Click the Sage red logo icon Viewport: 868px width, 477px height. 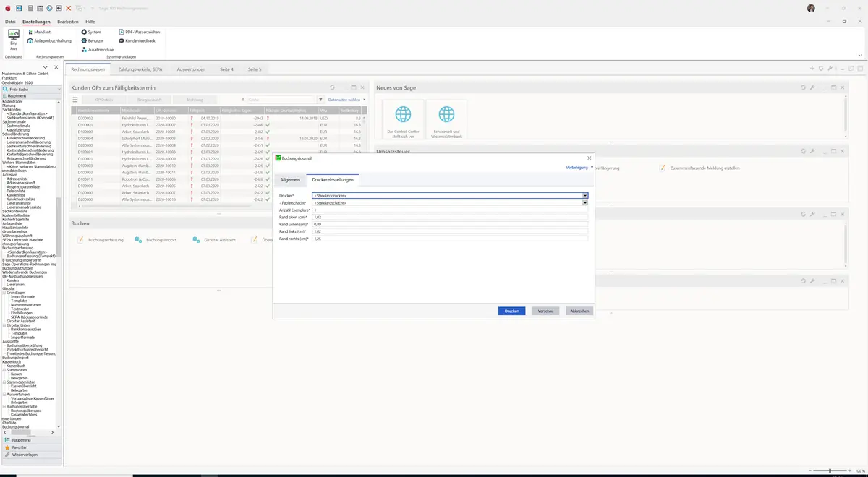point(7,8)
